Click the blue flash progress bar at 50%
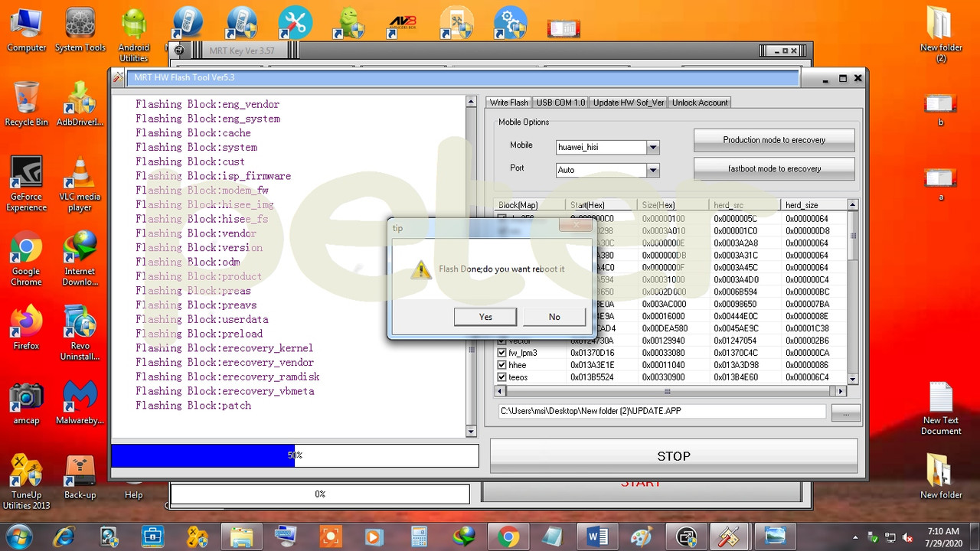 click(x=295, y=455)
